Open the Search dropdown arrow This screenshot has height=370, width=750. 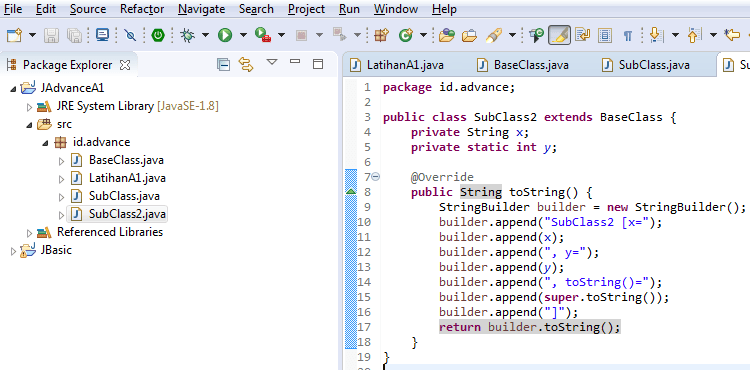pos(512,35)
